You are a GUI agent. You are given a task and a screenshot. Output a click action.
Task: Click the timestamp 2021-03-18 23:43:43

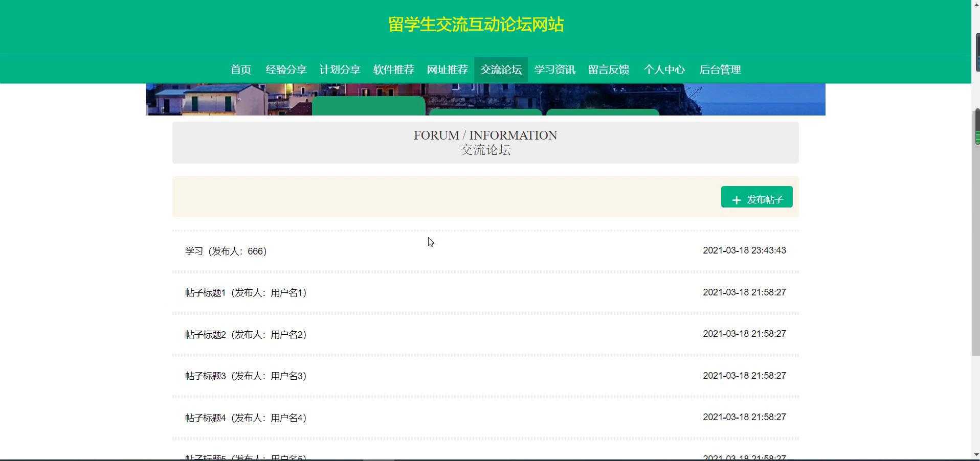pos(744,250)
